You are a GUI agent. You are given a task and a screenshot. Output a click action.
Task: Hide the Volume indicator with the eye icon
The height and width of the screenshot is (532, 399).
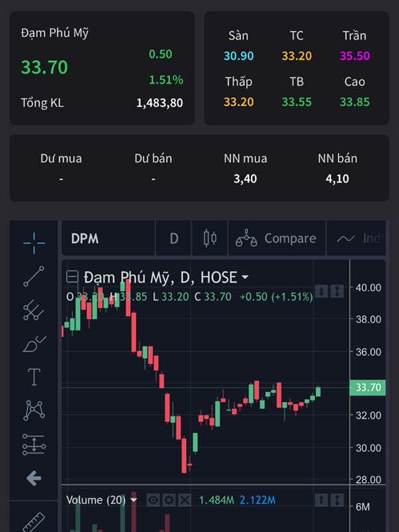tap(153, 500)
